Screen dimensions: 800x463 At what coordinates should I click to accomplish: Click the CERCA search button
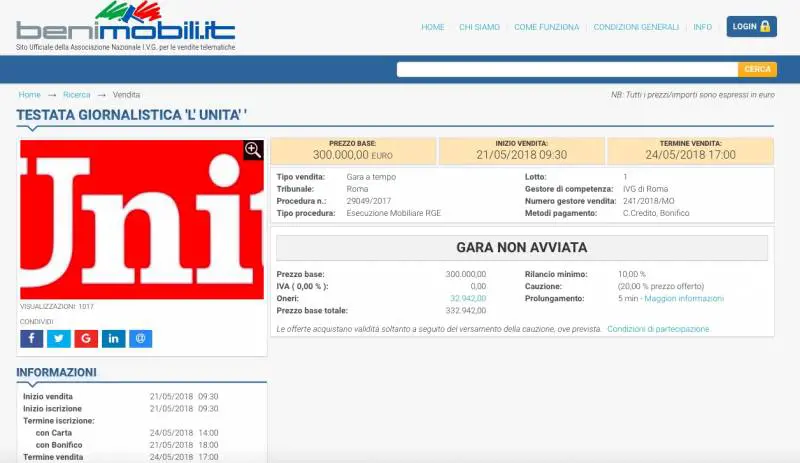click(x=757, y=69)
